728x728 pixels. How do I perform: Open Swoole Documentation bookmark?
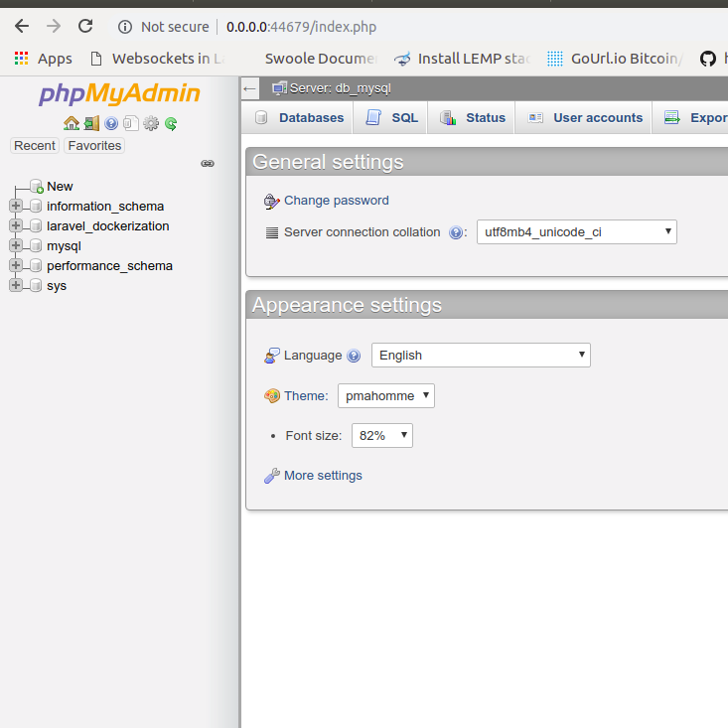pyautogui.click(x=322, y=59)
